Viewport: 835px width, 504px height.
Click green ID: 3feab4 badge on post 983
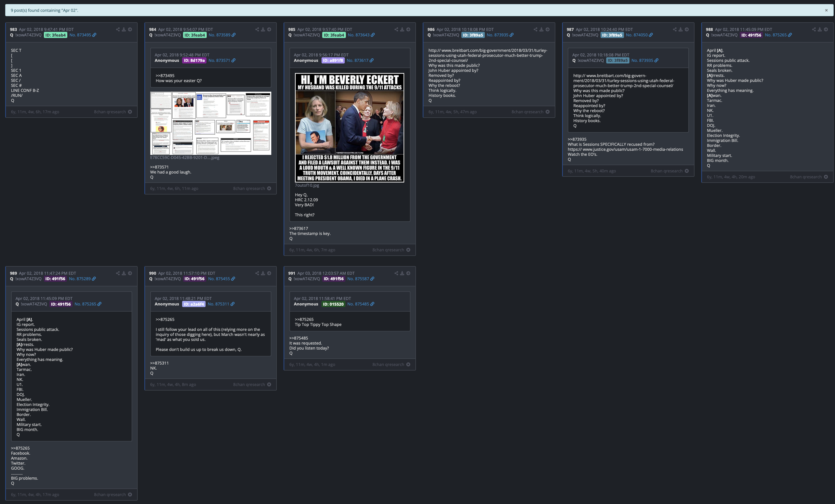(55, 35)
